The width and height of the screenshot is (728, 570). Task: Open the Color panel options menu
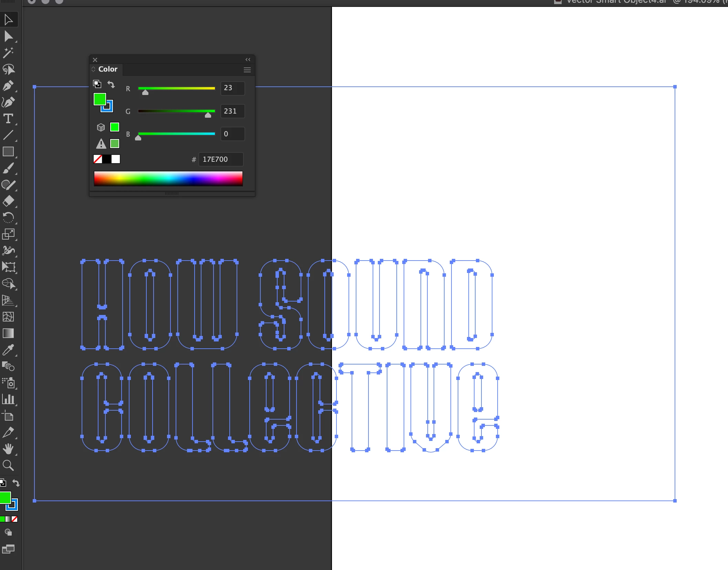pos(247,70)
